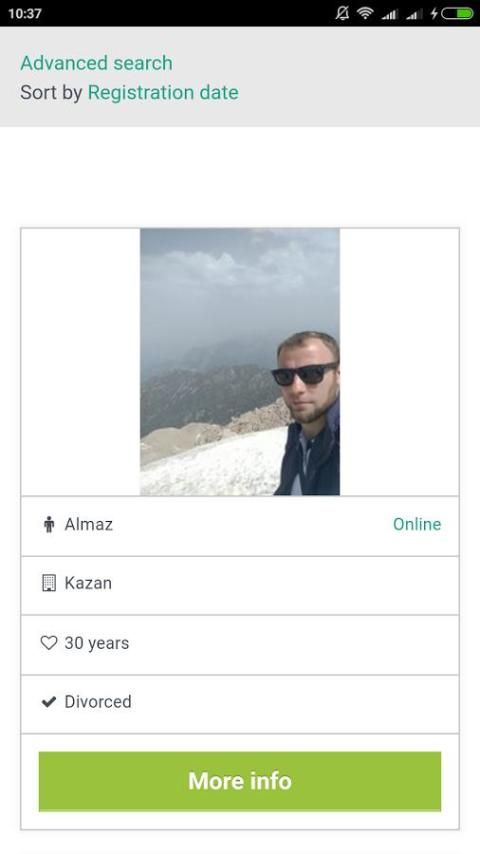Click the heart icon beside 30 years

coord(49,643)
